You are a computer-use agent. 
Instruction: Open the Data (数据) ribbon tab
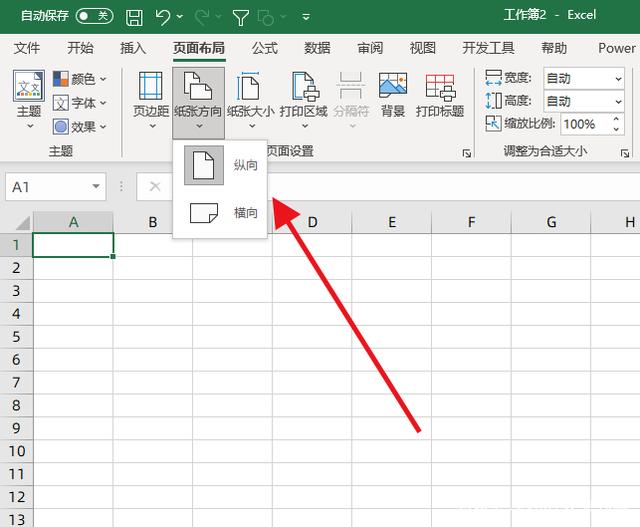click(317, 48)
